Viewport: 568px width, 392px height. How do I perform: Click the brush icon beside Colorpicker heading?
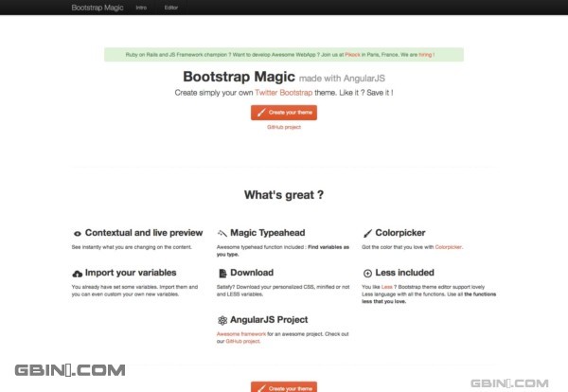click(367, 233)
